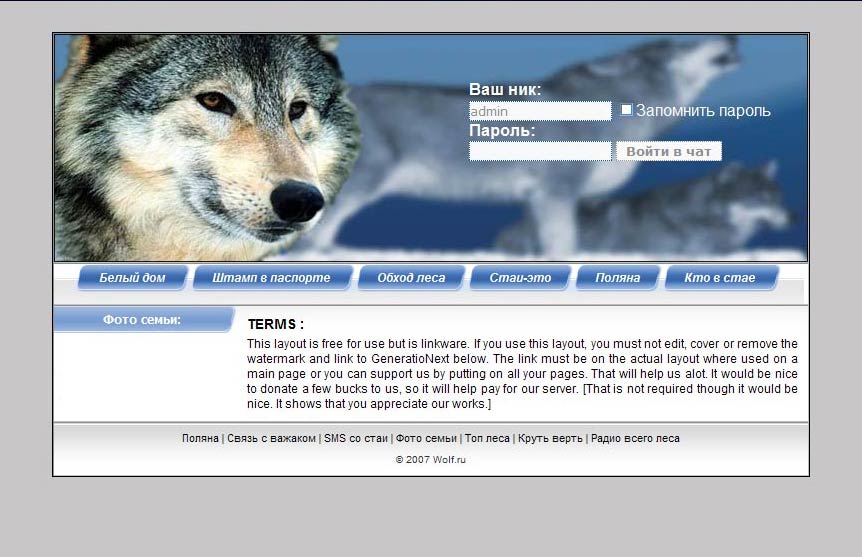The height and width of the screenshot is (557, 862).
Task: Open footer link Радио всего леса
Action: (635, 438)
